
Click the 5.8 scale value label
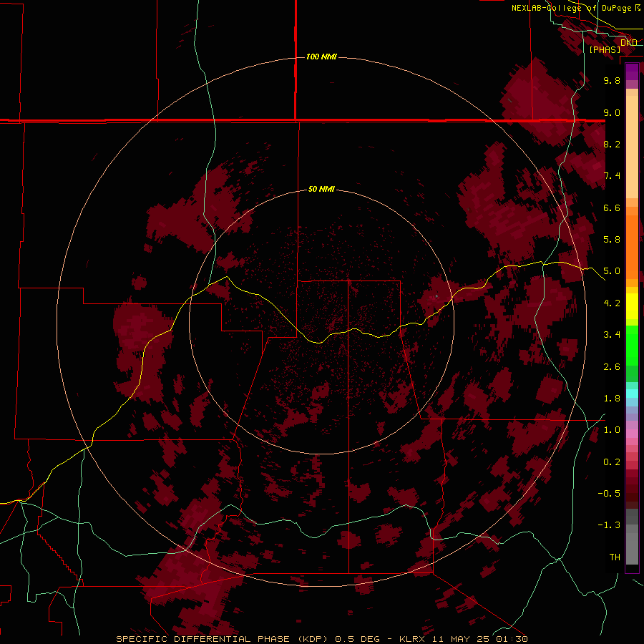(x=612, y=240)
